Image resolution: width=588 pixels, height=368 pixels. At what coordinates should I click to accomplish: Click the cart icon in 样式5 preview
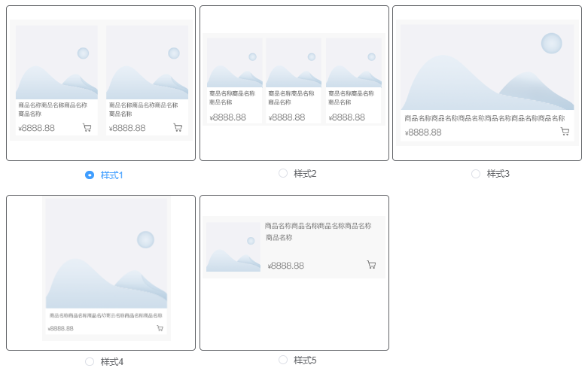(x=371, y=265)
